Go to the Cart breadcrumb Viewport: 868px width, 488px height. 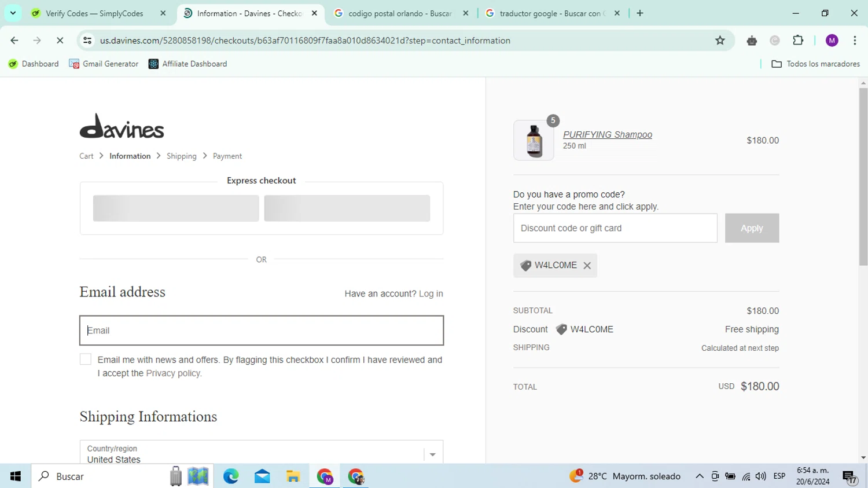(86, 156)
